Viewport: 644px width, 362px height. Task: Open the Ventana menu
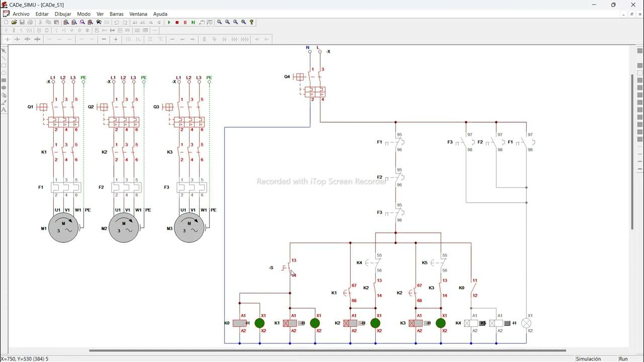coord(138,14)
